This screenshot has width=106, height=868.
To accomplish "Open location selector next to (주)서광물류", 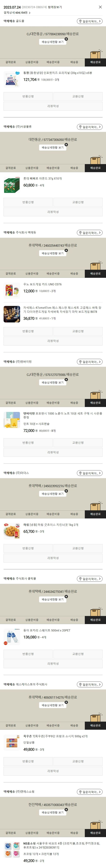I will click(x=89, y=127).
